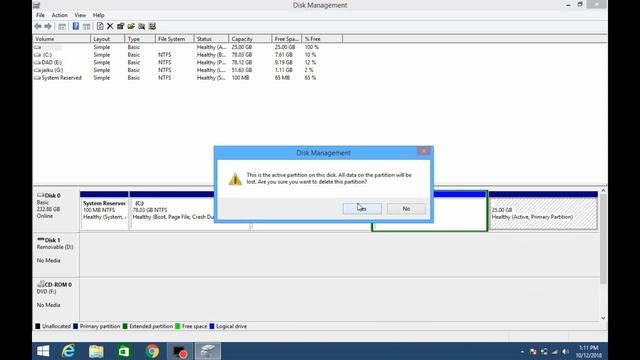The width and height of the screenshot is (640, 360).
Task: Open the Windows Store taskbar icon
Action: (124, 351)
